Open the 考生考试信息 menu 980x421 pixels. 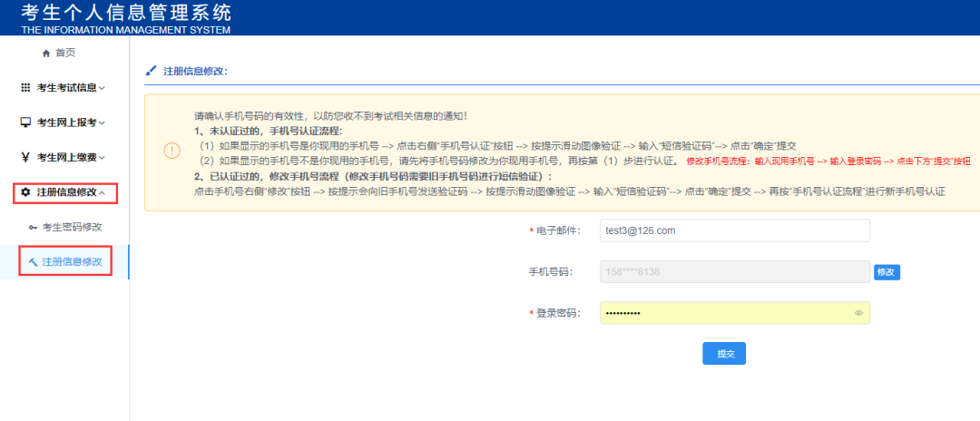pyautogui.click(x=65, y=88)
